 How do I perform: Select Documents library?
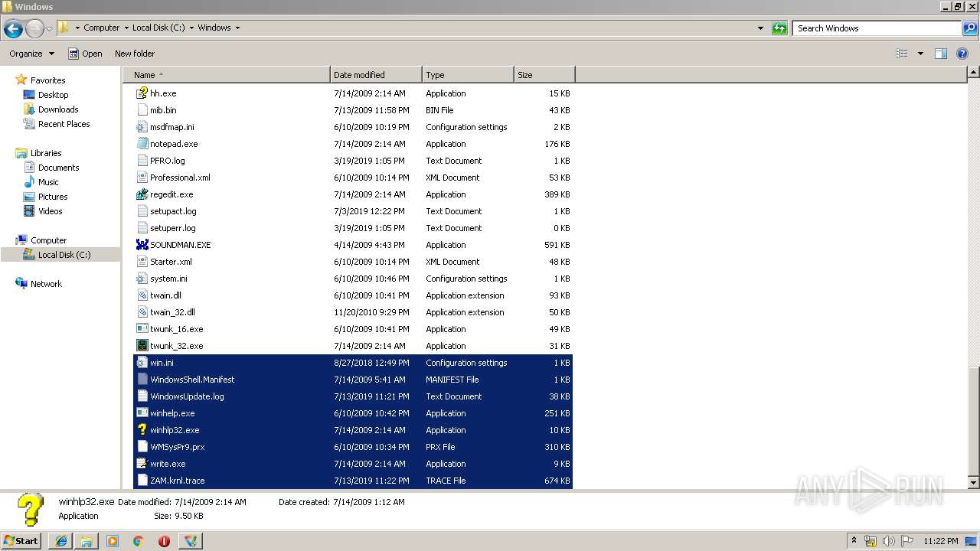tap(58, 168)
